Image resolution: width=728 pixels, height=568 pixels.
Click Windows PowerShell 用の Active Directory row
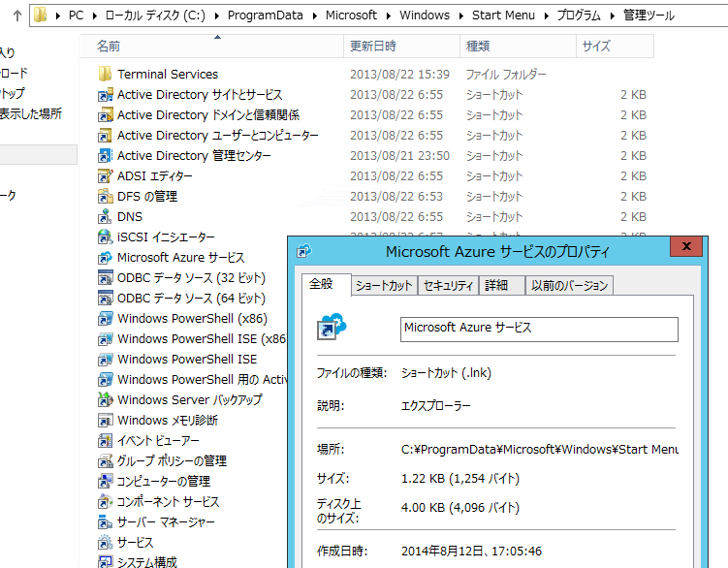(x=193, y=379)
